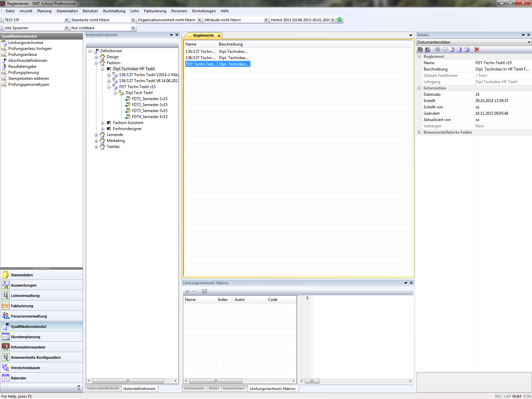Sort properties alphabetically in Details panel
The width and height of the screenshot is (532, 399).
point(428,50)
